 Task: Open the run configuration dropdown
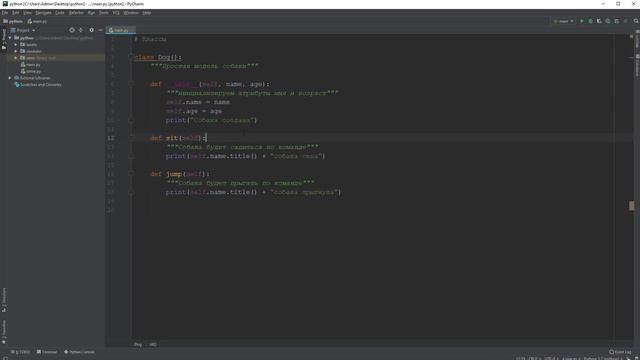tap(563, 21)
